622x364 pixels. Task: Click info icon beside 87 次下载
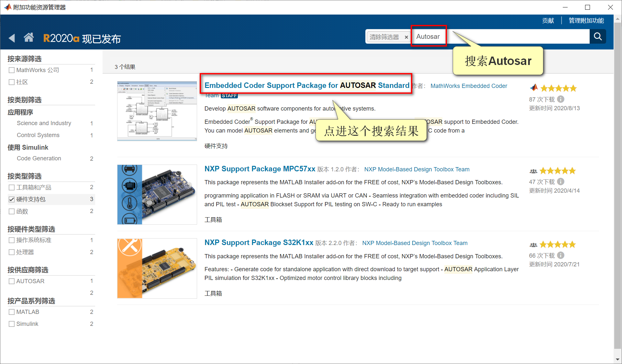coord(561,99)
